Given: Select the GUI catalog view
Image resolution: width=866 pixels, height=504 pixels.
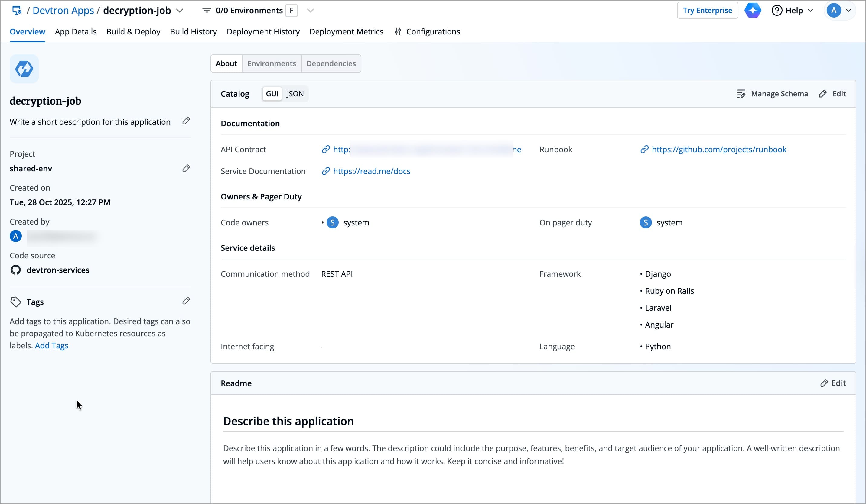Looking at the screenshot, I should tap(272, 94).
